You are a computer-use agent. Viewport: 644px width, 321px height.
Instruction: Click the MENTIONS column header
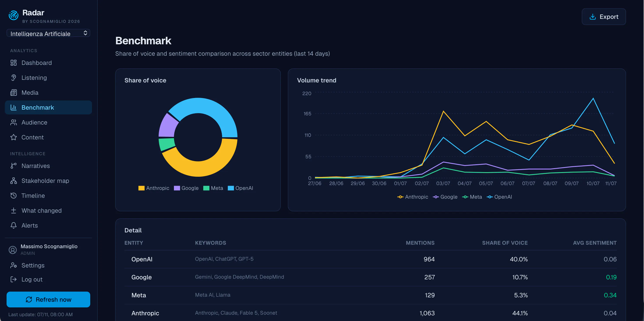pos(420,243)
